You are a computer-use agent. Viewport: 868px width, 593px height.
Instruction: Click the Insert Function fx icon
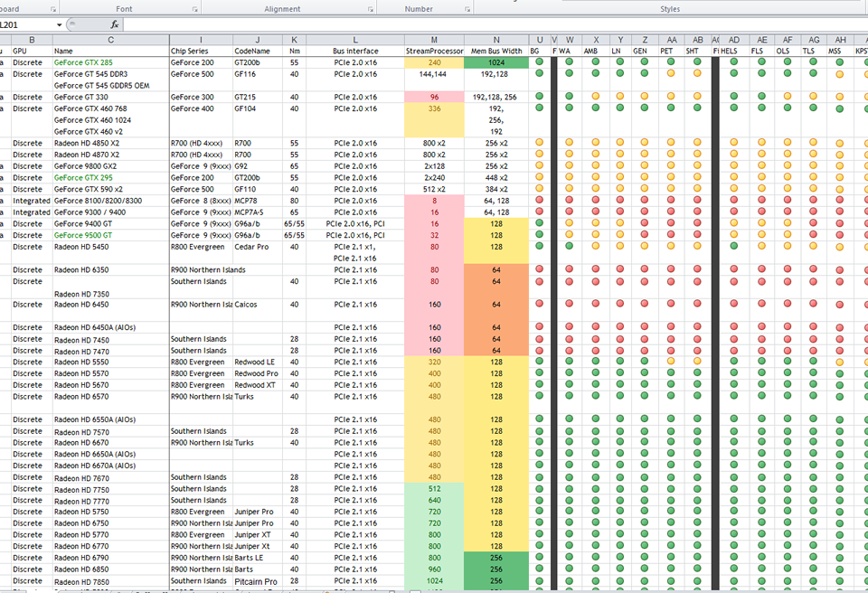click(x=114, y=24)
